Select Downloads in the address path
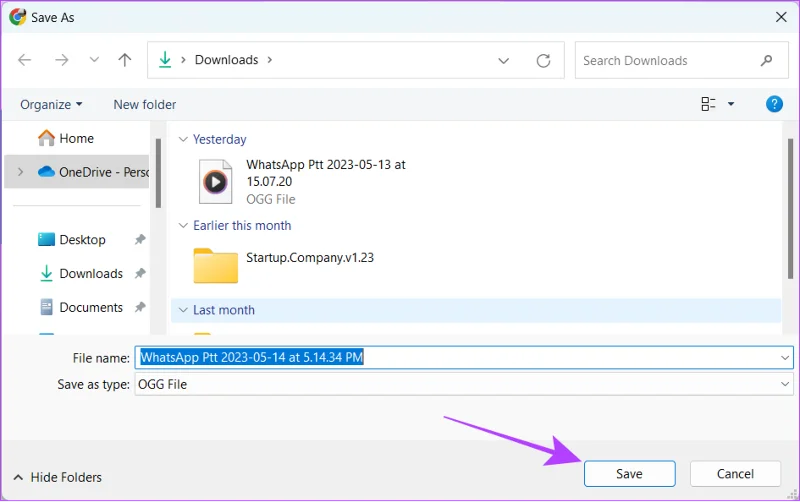The height and width of the screenshot is (502, 800). pyautogui.click(x=227, y=60)
